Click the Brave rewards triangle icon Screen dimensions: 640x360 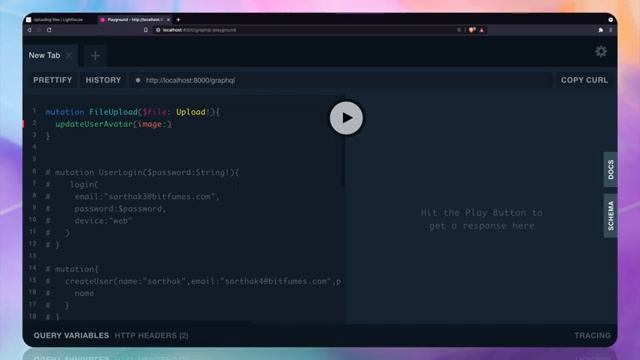tap(482, 30)
